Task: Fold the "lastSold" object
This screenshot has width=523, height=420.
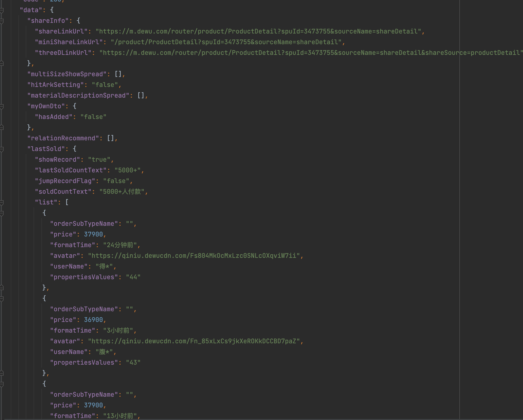Action: 2,149
